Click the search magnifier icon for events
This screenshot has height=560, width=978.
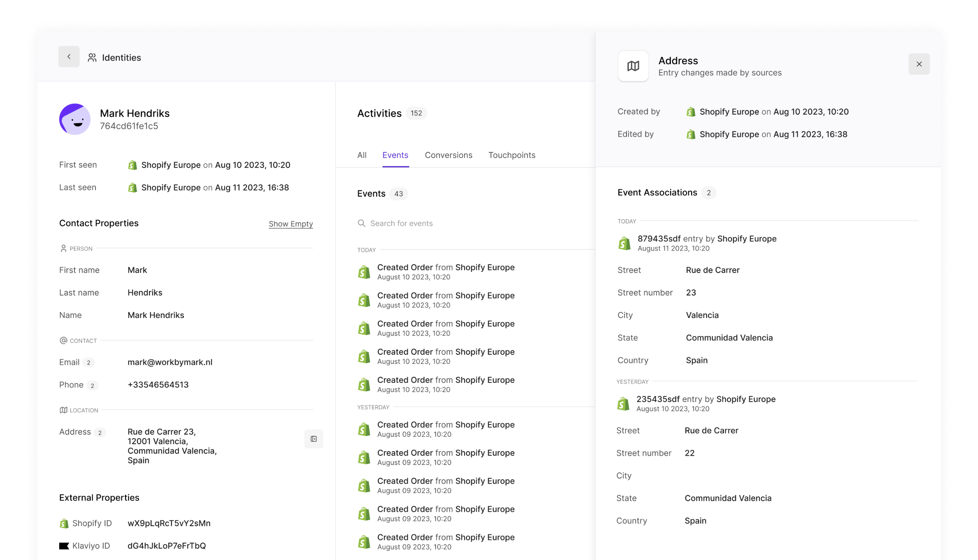click(x=361, y=223)
